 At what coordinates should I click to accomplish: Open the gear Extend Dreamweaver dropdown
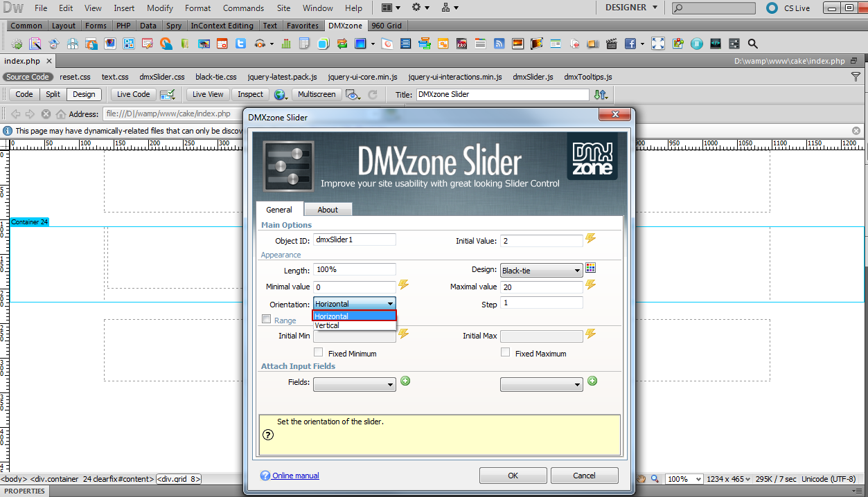(420, 8)
